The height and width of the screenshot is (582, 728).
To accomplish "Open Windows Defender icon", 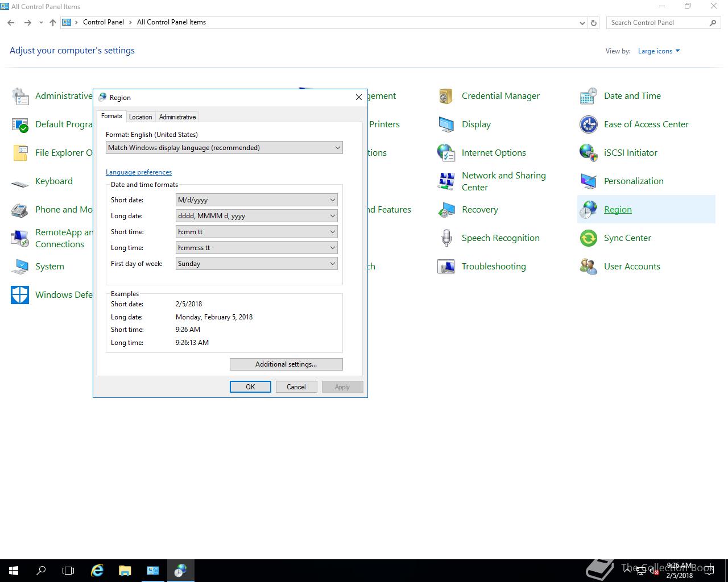I will [x=20, y=295].
